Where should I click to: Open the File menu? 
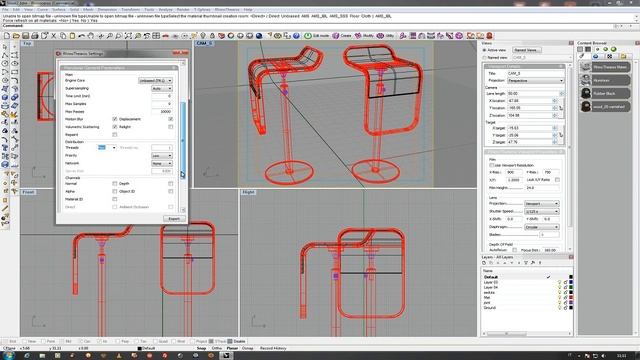click(5, 9)
